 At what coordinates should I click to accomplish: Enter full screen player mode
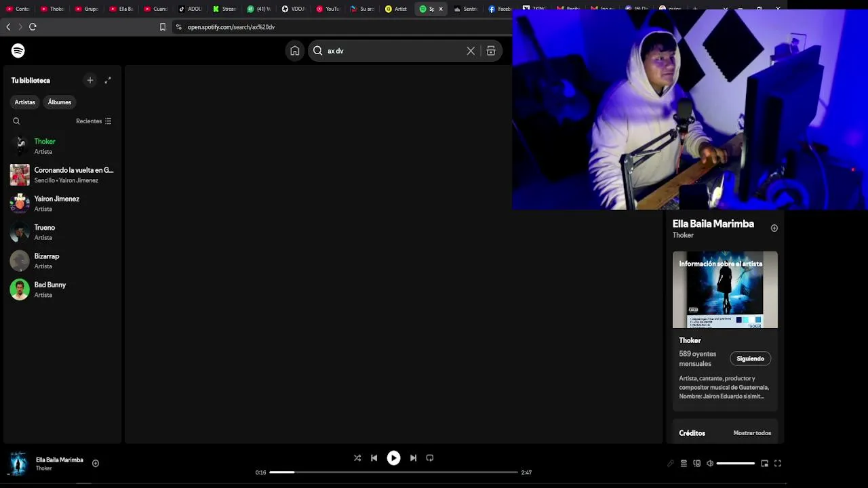click(x=778, y=464)
